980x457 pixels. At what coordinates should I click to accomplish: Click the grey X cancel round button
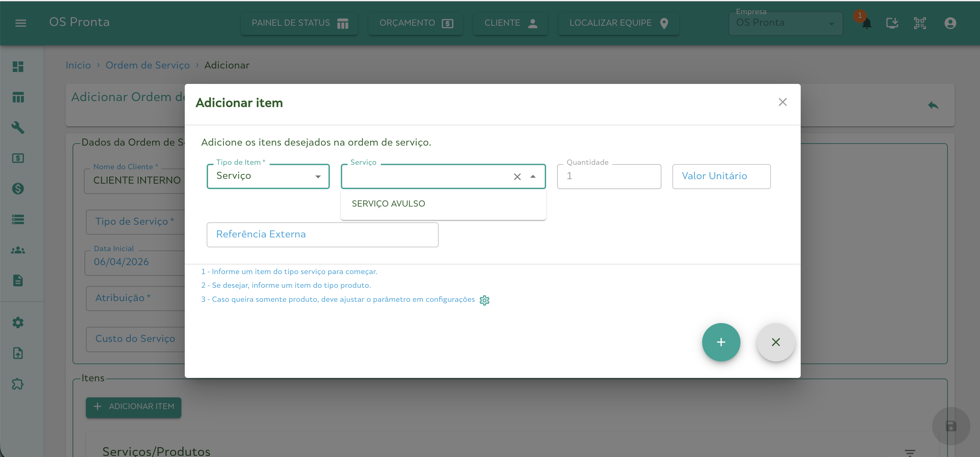(775, 342)
